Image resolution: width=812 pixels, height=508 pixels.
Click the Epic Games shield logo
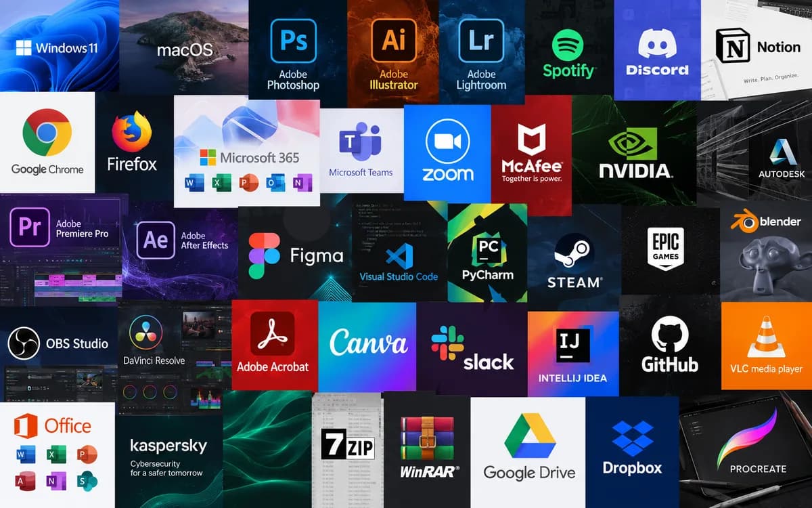tap(666, 248)
